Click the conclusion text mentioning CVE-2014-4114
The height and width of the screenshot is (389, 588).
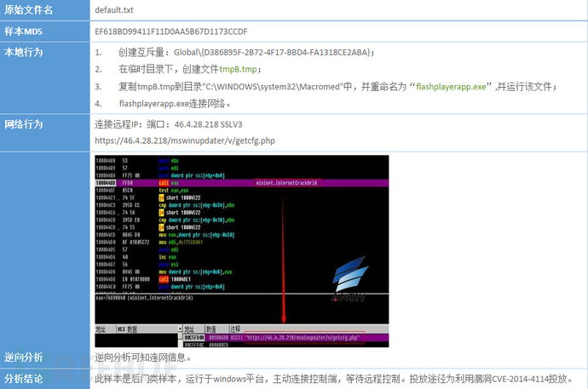pyautogui.click(x=334, y=379)
